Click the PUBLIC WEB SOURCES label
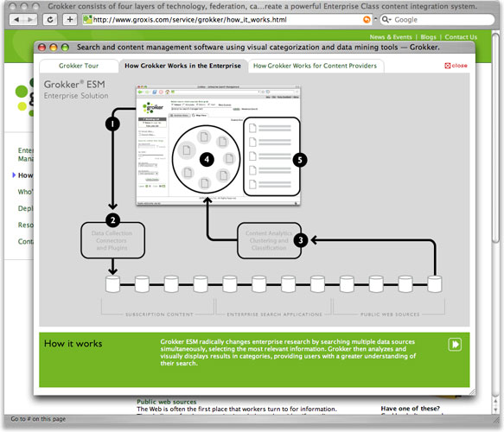Viewport: 504px width, 432px height. 390,314
